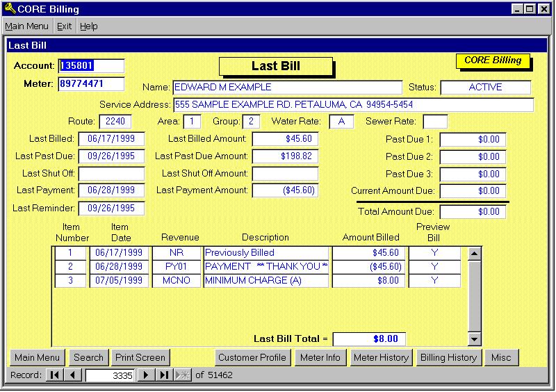556x392 pixels.
Task: Open Meter Info
Action: coord(320,357)
